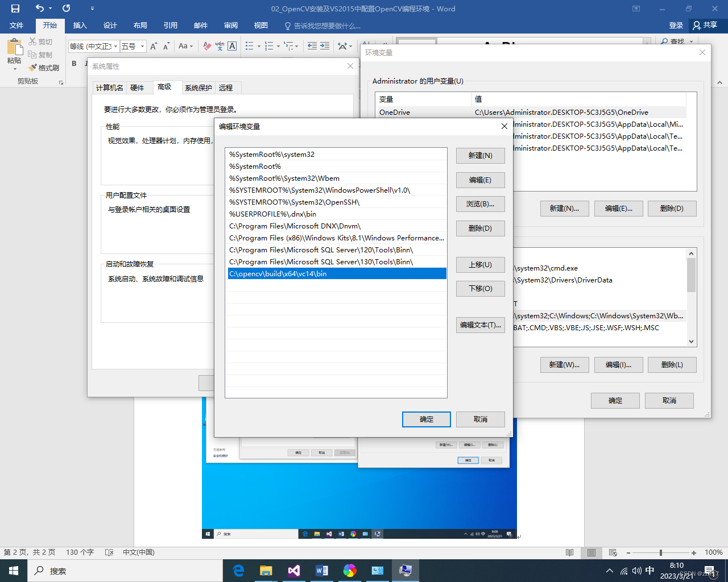The height and width of the screenshot is (582, 728).
Task: Click the Clear All Formatting eraser icon
Action: [206, 46]
